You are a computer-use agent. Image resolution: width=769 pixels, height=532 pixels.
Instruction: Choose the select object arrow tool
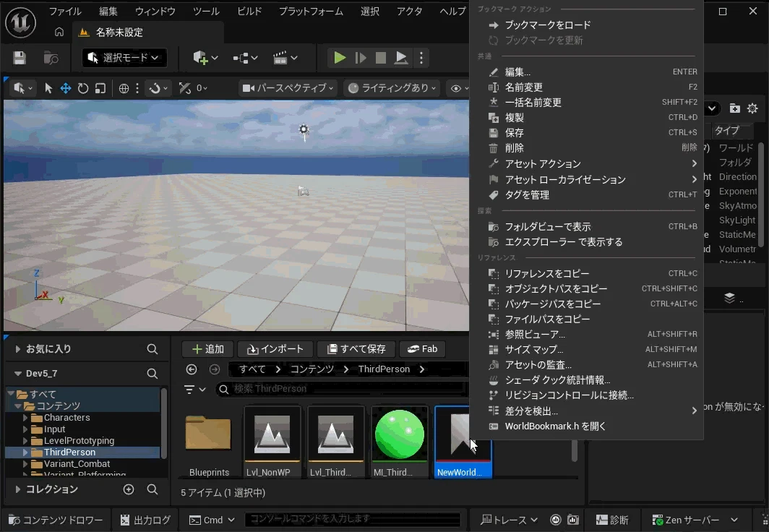pos(48,88)
